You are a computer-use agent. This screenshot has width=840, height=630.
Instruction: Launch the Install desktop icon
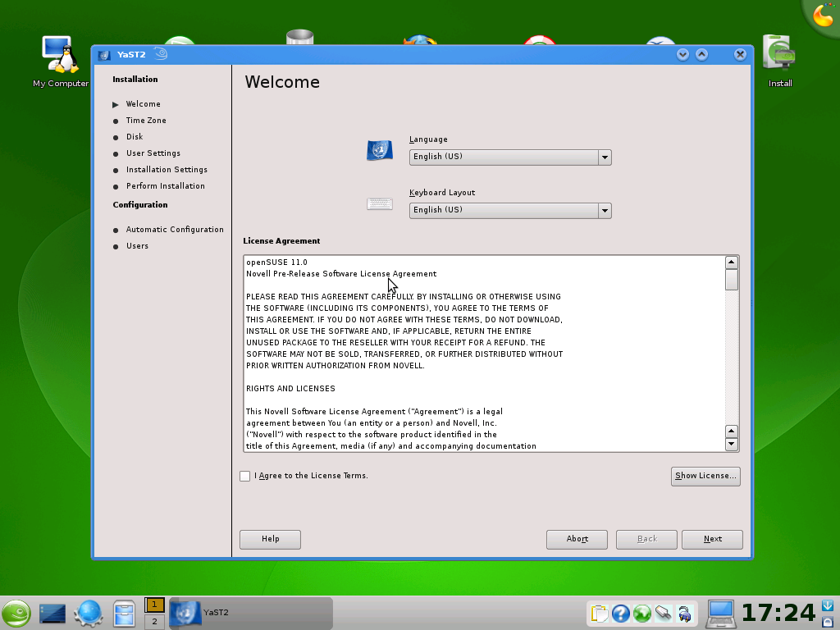779,61
